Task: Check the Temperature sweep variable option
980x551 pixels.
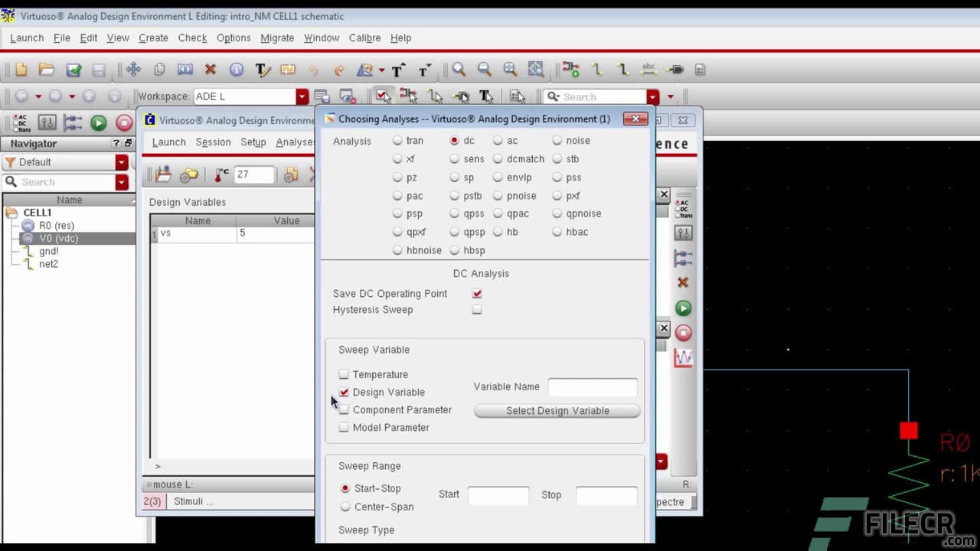Action: 344,374
